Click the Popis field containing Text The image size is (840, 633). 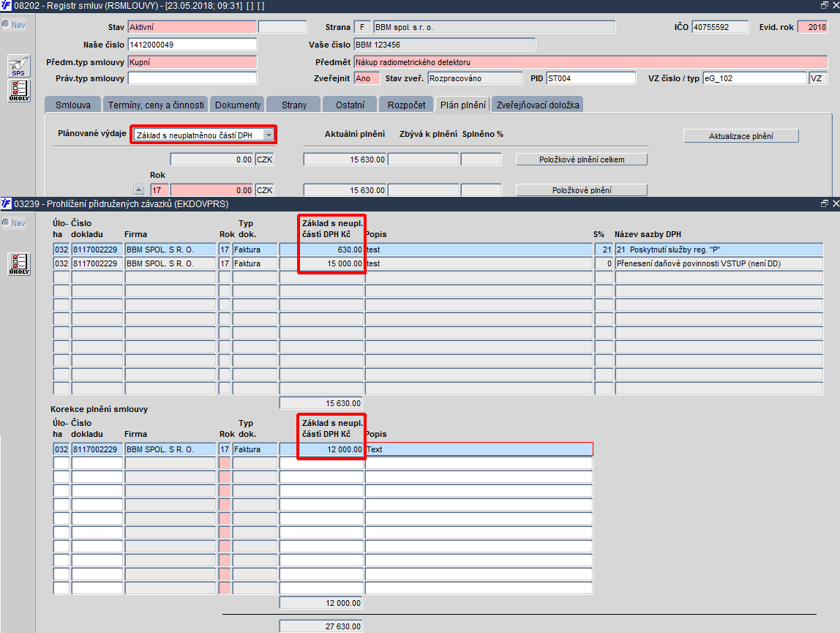[479, 449]
